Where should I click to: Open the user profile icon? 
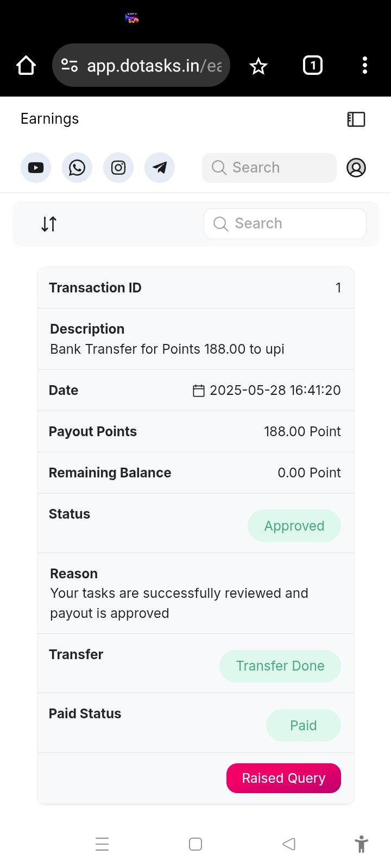point(356,168)
